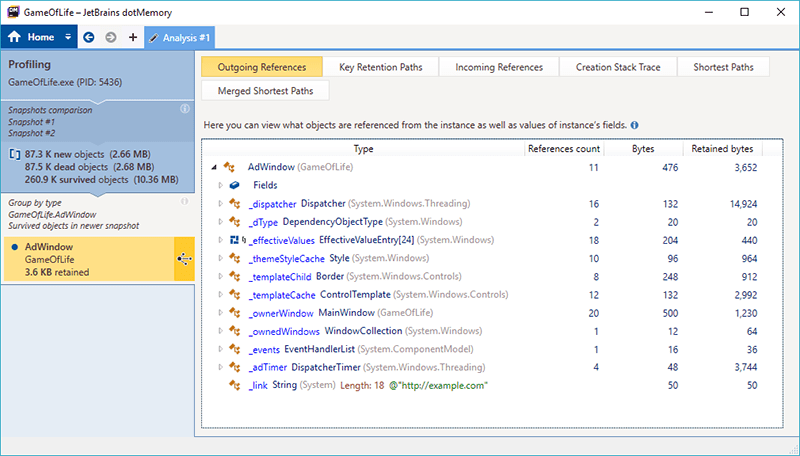Viewport: 800px width, 456px height.
Task: Go back with the left arrow icon
Action: click(89, 37)
